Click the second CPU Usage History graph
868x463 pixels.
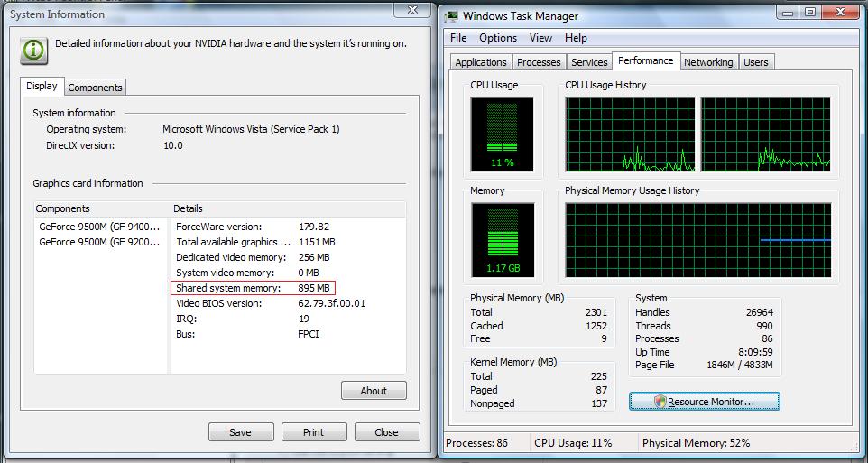pyautogui.click(x=765, y=134)
